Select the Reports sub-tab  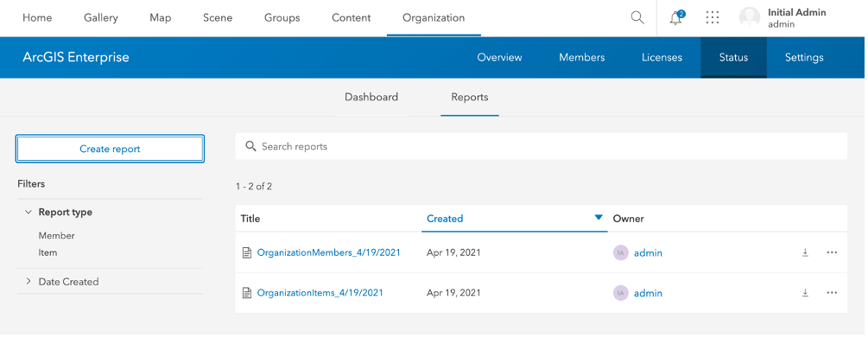[470, 97]
